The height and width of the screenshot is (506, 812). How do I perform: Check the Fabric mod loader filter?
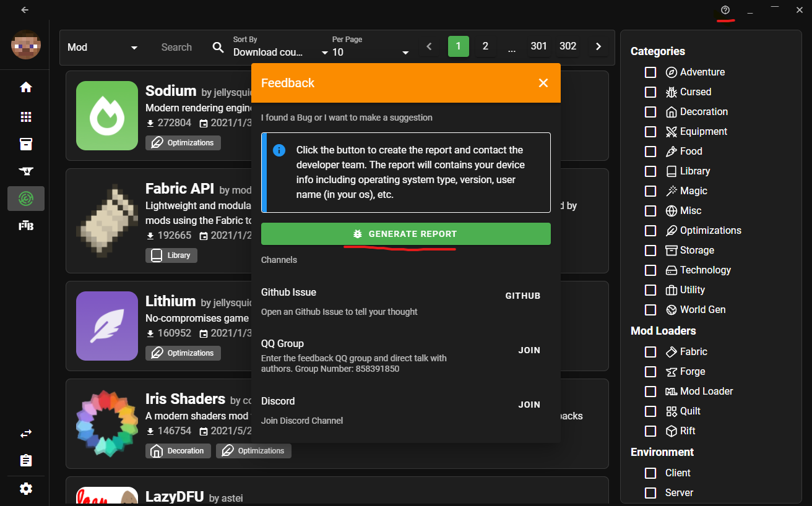(x=650, y=351)
